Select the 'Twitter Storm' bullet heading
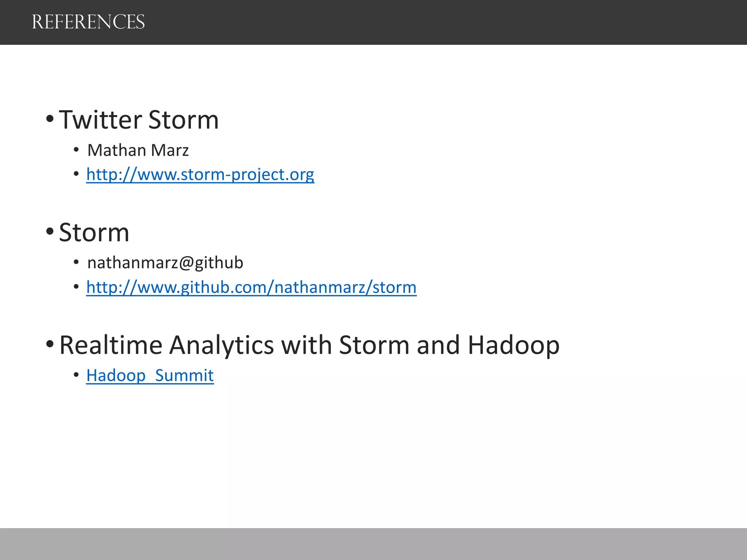The height and width of the screenshot is (560, 747). click(x=139, y=120)
